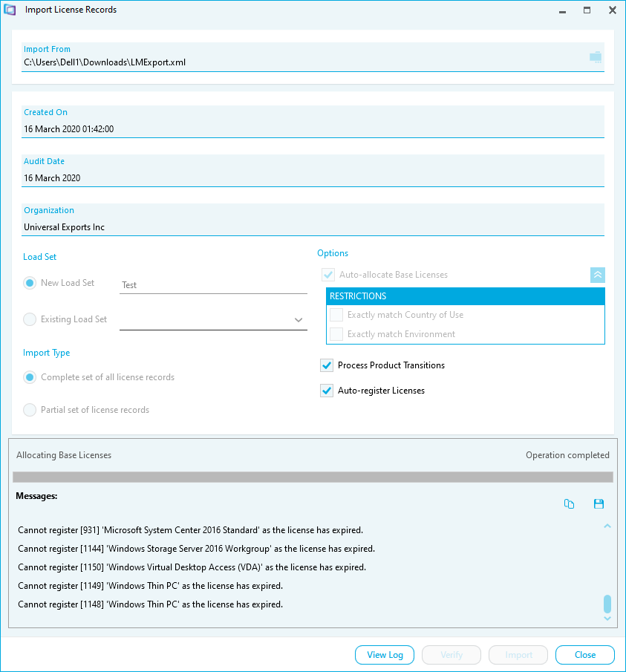Viewport: 626px width, 672px height.
Task: Save messages using the floppy disk icon
Action: (x=599, y=504)
